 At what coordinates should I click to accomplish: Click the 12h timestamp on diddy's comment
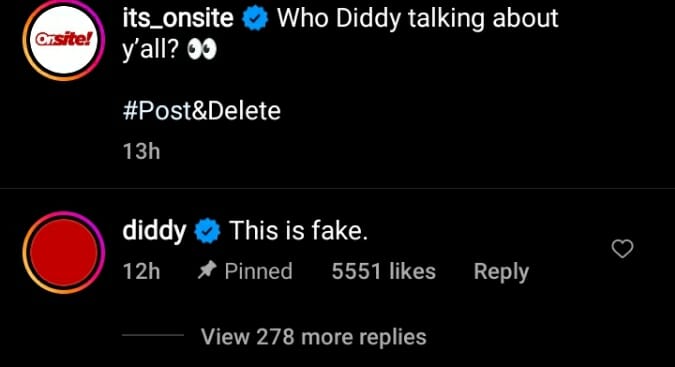[x=141, y=271]
